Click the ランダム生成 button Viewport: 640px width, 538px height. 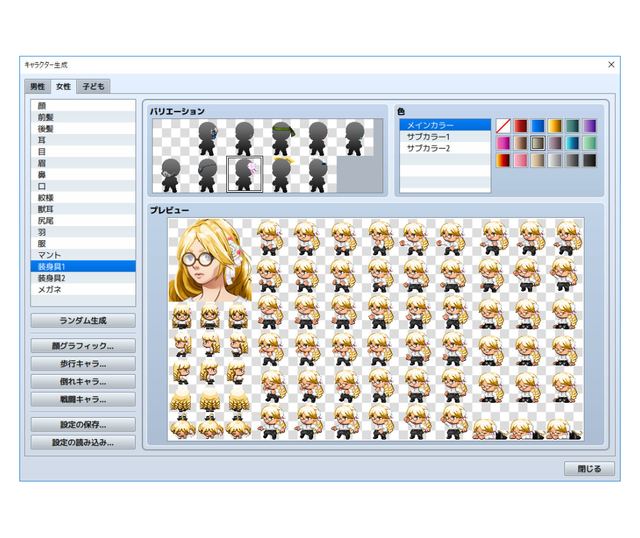tap(83, 320)
